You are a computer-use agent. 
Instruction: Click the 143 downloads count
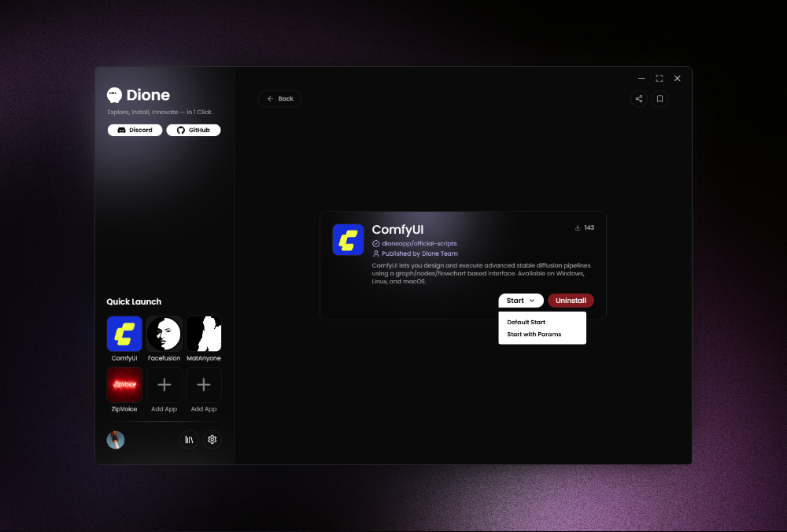coord(589,228)
